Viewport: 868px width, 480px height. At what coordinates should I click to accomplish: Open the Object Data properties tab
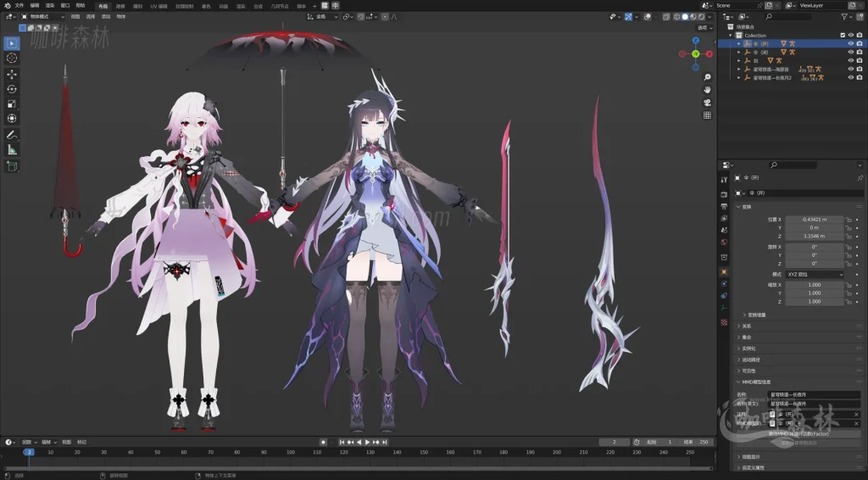tap(724, 309)
